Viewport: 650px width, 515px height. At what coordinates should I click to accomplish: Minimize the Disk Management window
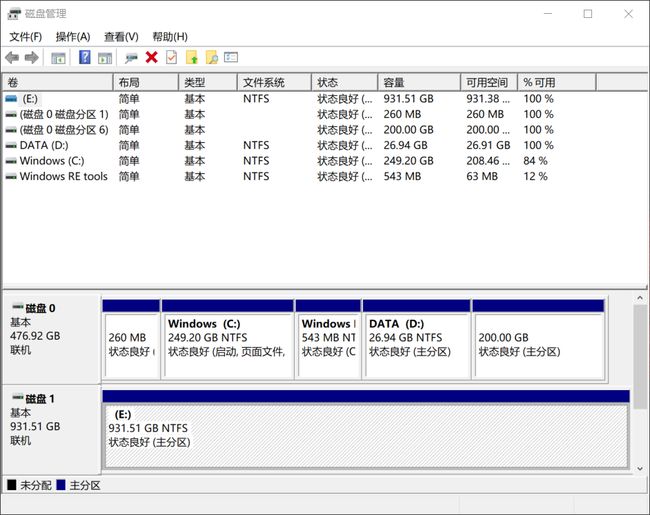[x=548, y=14]
